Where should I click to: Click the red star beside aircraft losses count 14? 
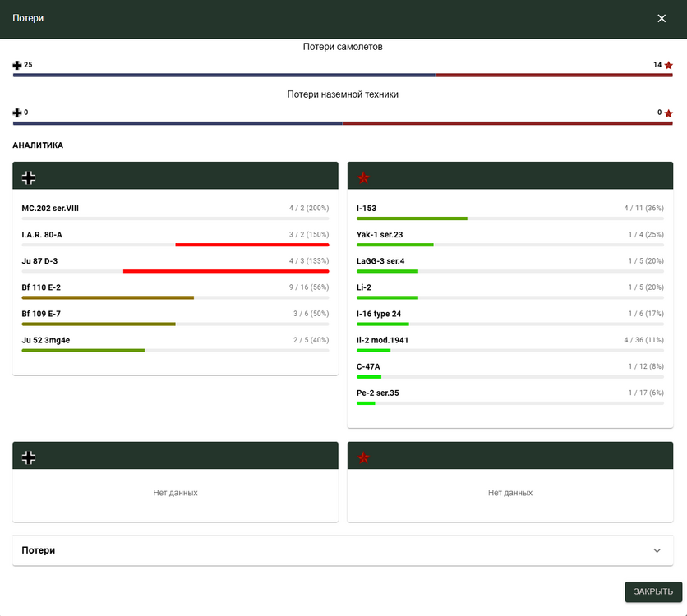(x=668, y=65)
